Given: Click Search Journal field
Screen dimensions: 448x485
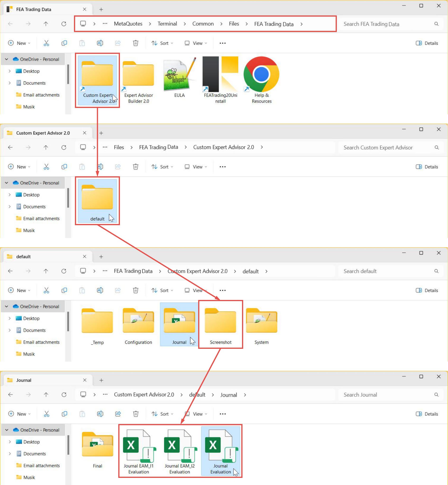Looking at the screenshot, I should coord(391,395).
